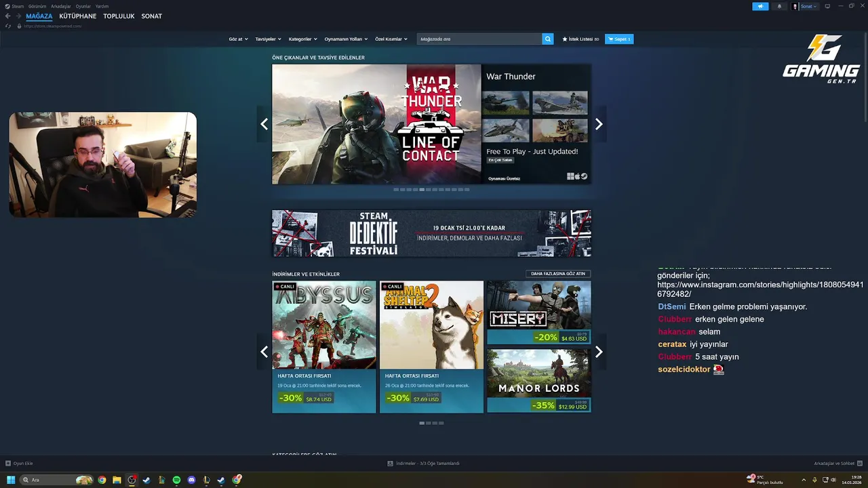Click Misery $4.63 USD price

pos(574,338)
